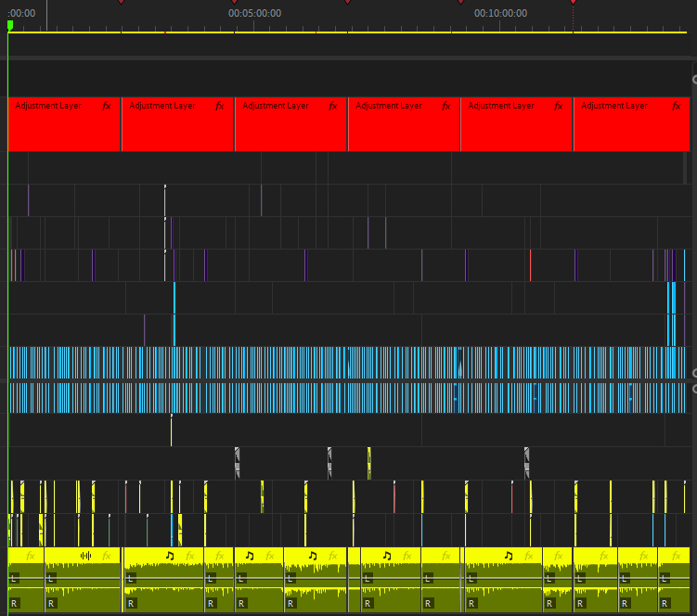
Task: Click fx badge beside the audio waveform icon
Action: click(x=106, y=556)
